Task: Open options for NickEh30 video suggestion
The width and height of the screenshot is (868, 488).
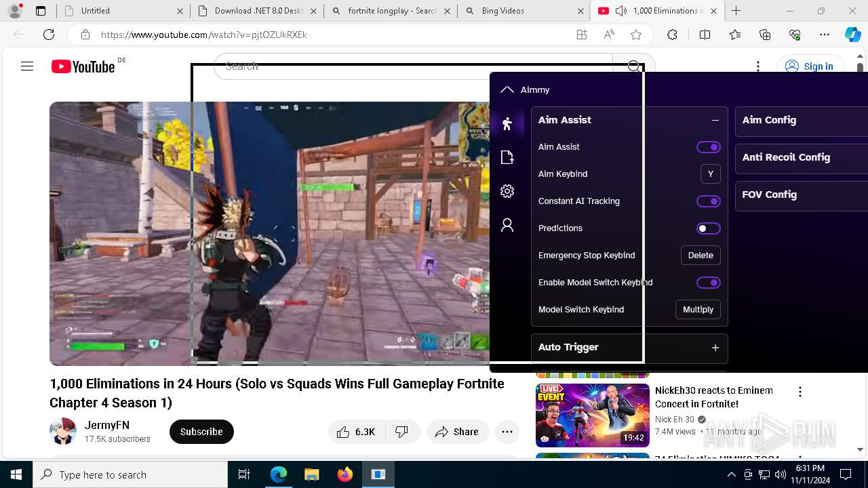Action: 800,392
